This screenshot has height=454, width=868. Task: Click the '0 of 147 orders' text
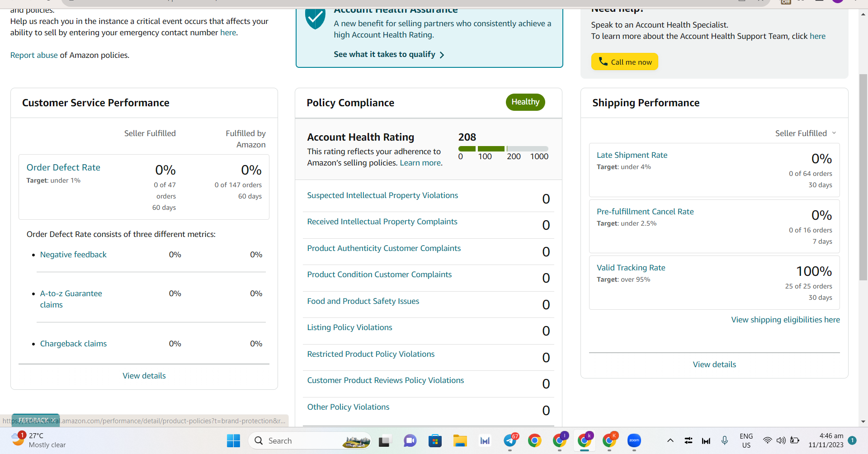click(238, 185)
